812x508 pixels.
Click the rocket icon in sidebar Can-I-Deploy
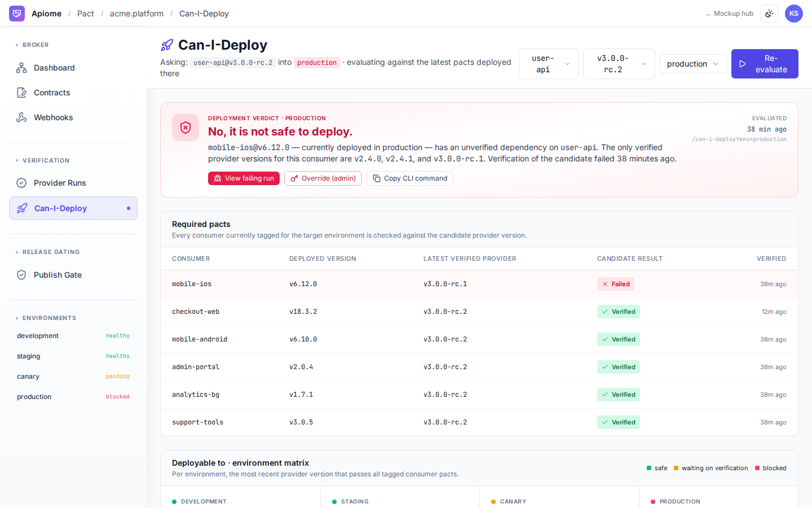tap(22, 208)
